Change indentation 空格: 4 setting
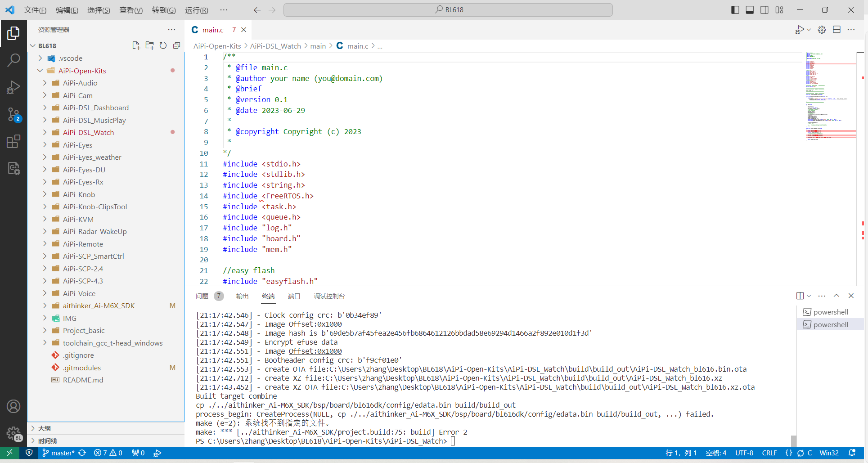The height and width of the screenshot is (463, 868). coord(716,453)
